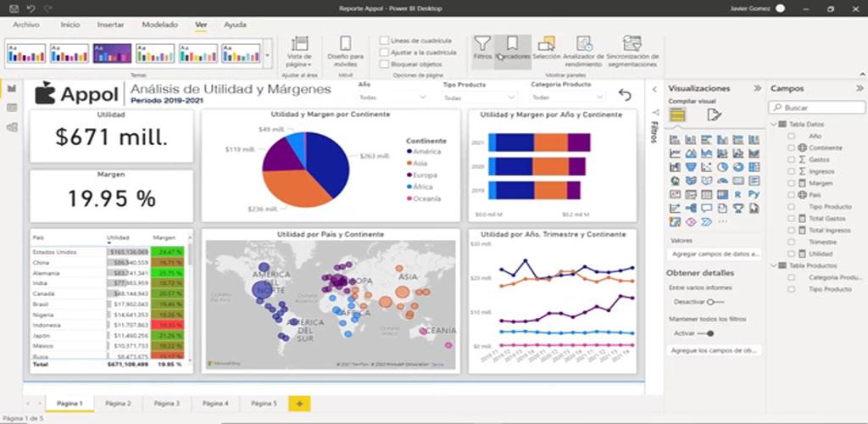The height and width of the screenshot is (424, 868).
Task: Open the Data view in sidebar
Action: pos(12,108)
